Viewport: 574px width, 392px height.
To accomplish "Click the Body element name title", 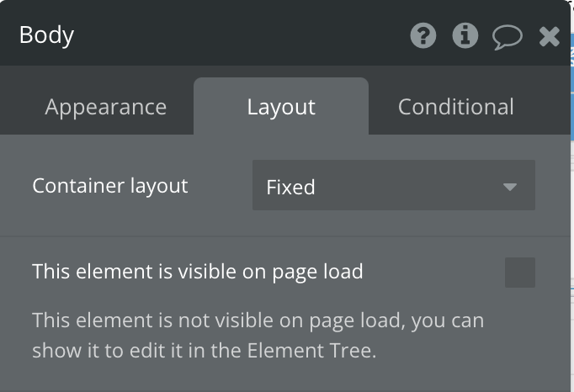I will coord(46,35).
